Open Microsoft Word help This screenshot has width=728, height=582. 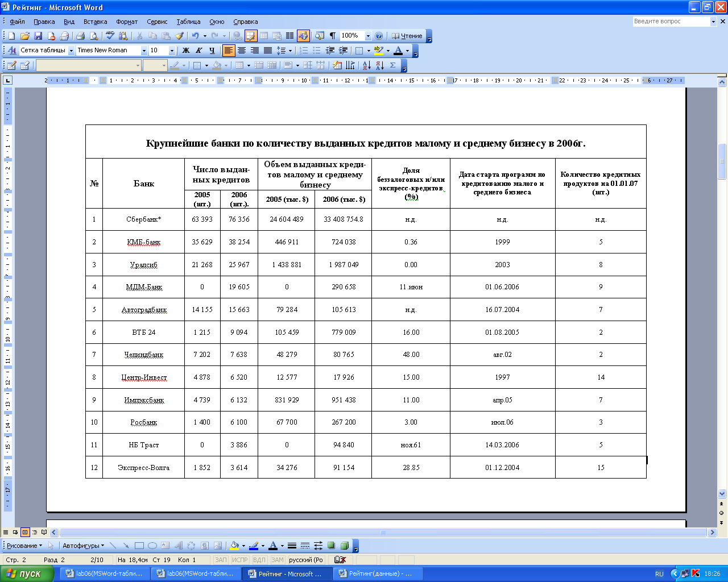(379, 36)
